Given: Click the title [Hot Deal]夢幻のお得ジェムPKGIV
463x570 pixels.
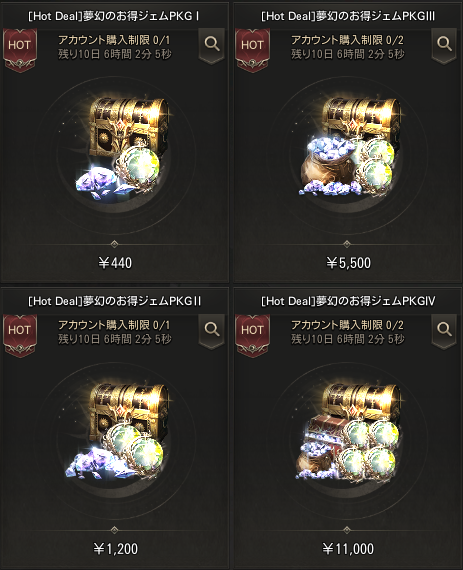Looking at the screenshot, I should click(348, 301).
